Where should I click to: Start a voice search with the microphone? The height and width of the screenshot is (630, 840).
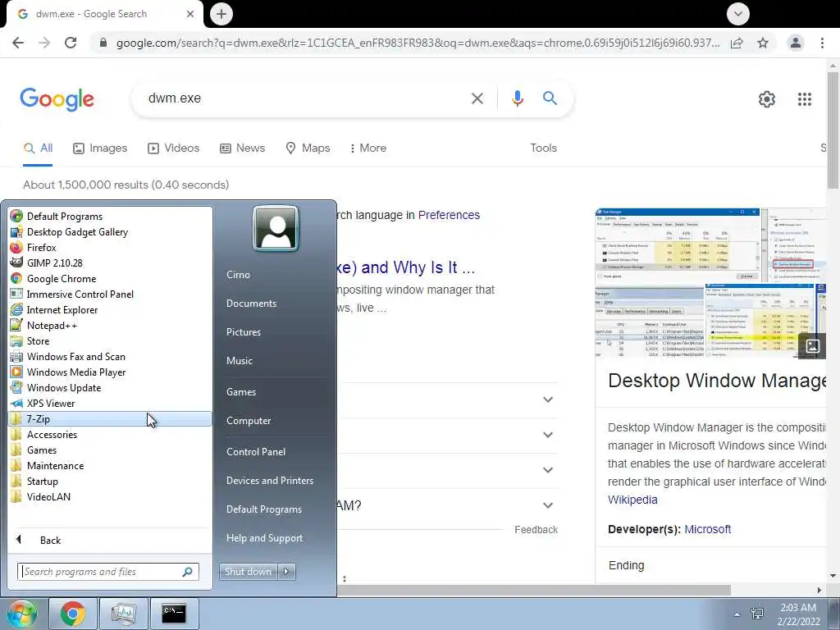(517, 98)
